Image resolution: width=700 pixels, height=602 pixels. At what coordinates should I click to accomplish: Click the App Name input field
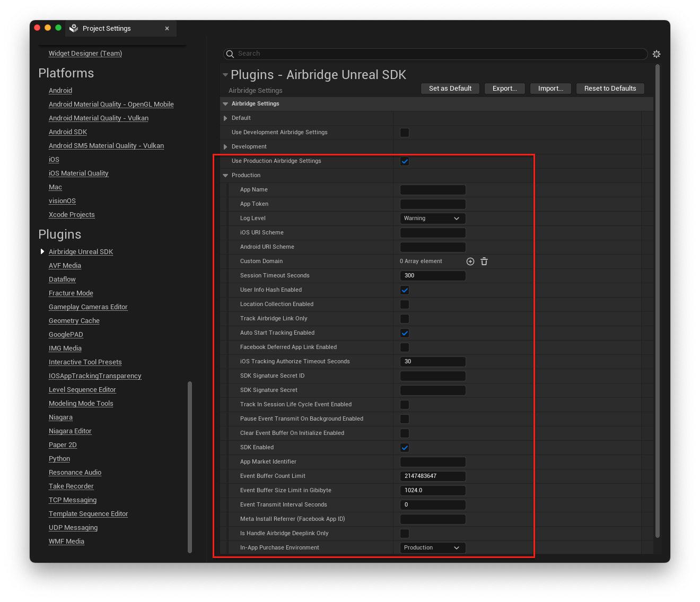(x=433, y=190)
